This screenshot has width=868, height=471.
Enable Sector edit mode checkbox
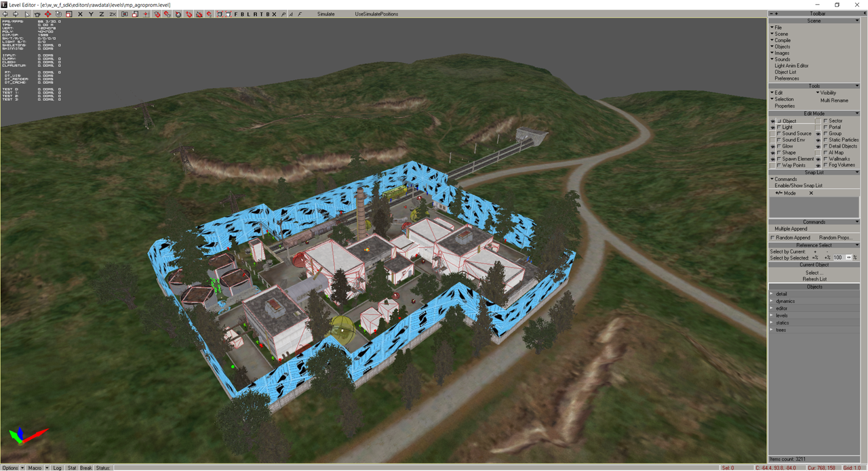825,121
